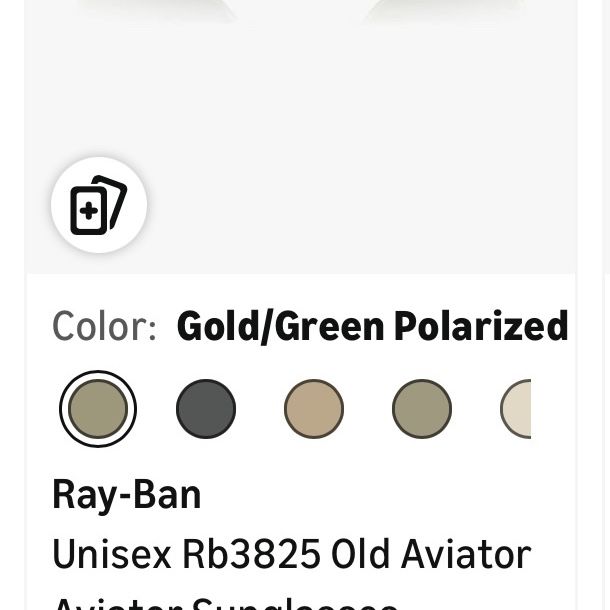This screenshot has height=610, width=610.
Task: Click the Gold/Green Polarized color name
Action: click(372, 326)
